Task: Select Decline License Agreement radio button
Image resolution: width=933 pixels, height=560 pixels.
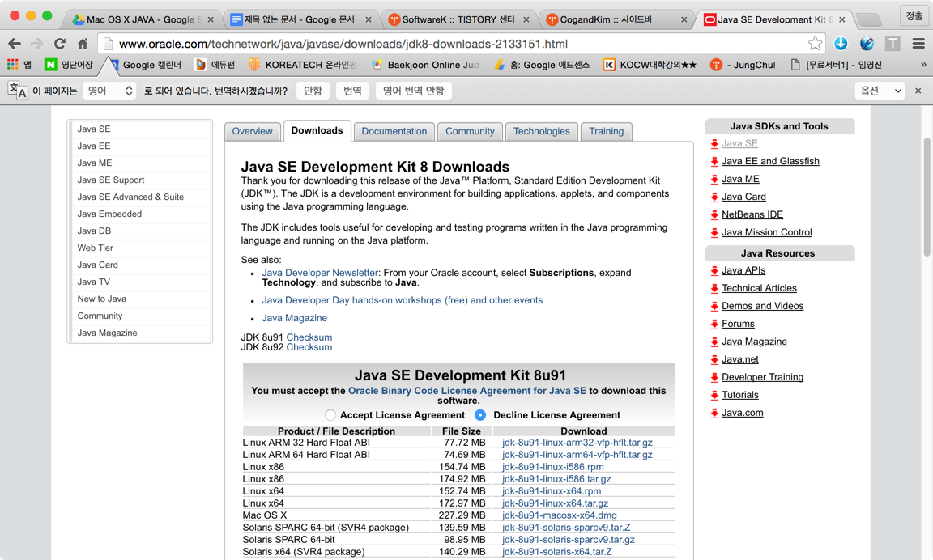Action: 480,415
